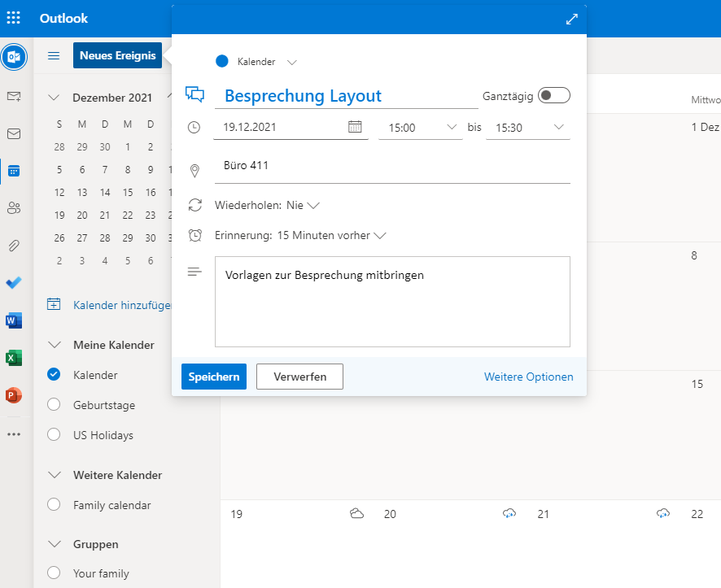Open the To Do checkmark icon
The image size is (721, 588).
tap(14, 282)
